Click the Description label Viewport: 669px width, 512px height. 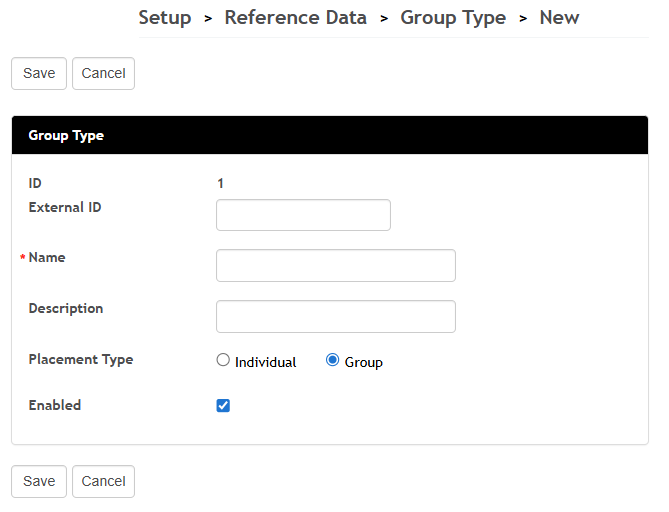[x=66, y=308]
